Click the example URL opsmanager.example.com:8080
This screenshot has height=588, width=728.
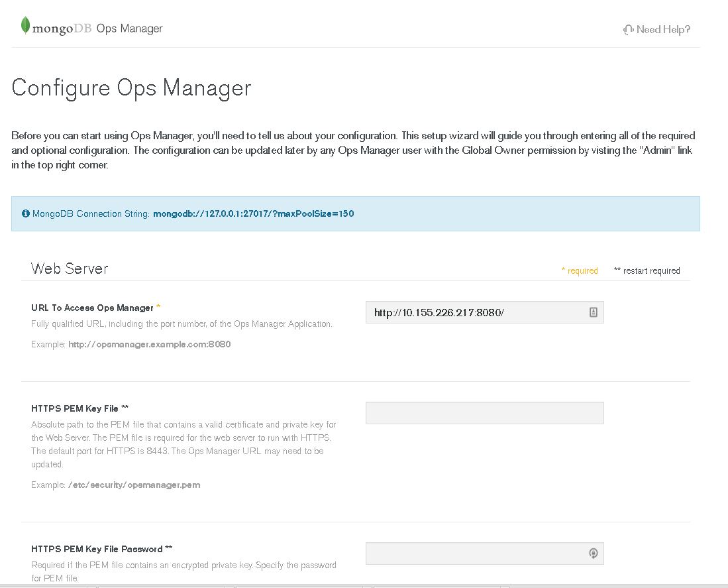(x=148, y=344)
